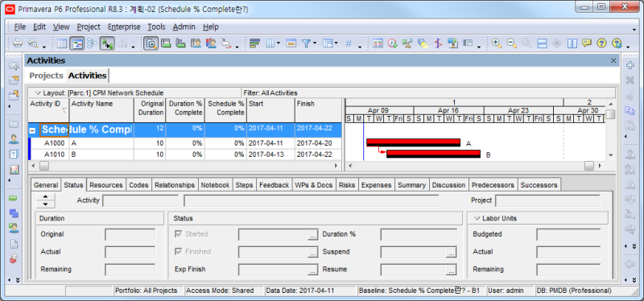Open the Project menu
This screenshot has width=644, height=301.
pos(89,27)
